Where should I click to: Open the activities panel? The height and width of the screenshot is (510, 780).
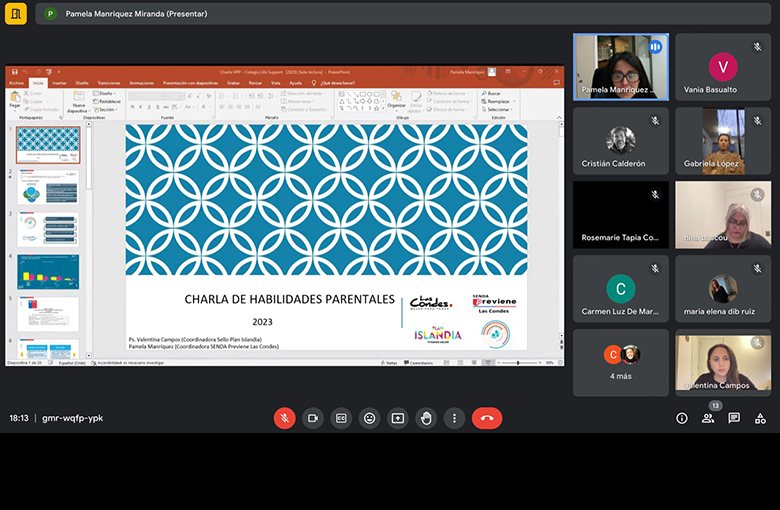[x=760, y=418]
